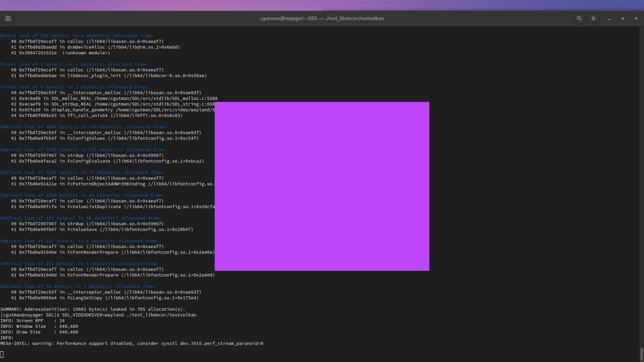Click the restore window icon

click(623, 18)
